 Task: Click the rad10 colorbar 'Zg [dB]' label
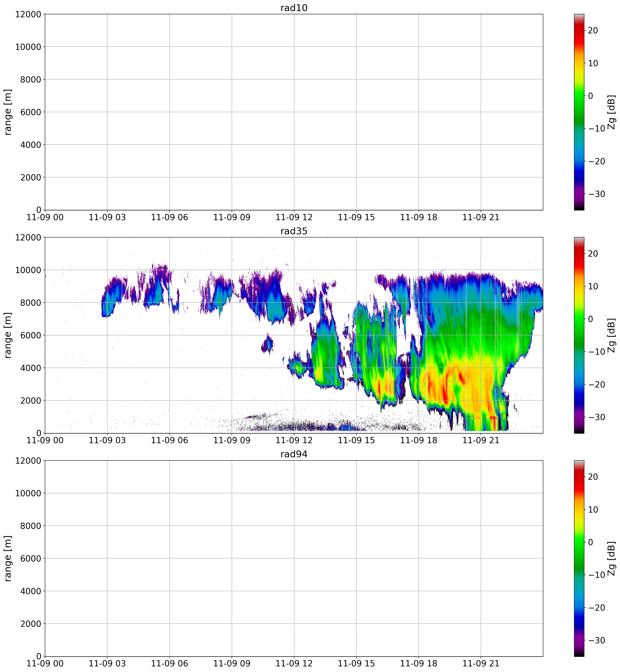click(612, 112)
